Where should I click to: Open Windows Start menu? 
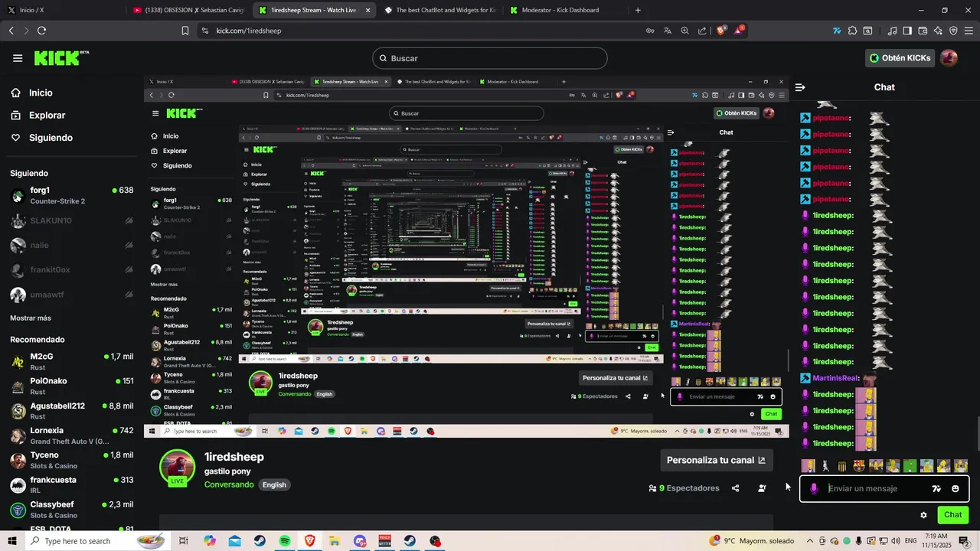[x=12, y=541]
